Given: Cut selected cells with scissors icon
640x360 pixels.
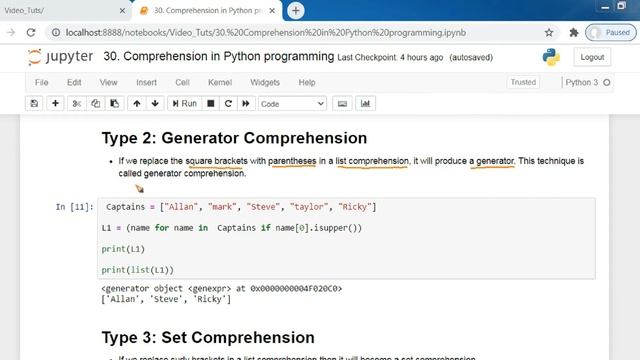Looking at the screenshot, I should [76, 104].
